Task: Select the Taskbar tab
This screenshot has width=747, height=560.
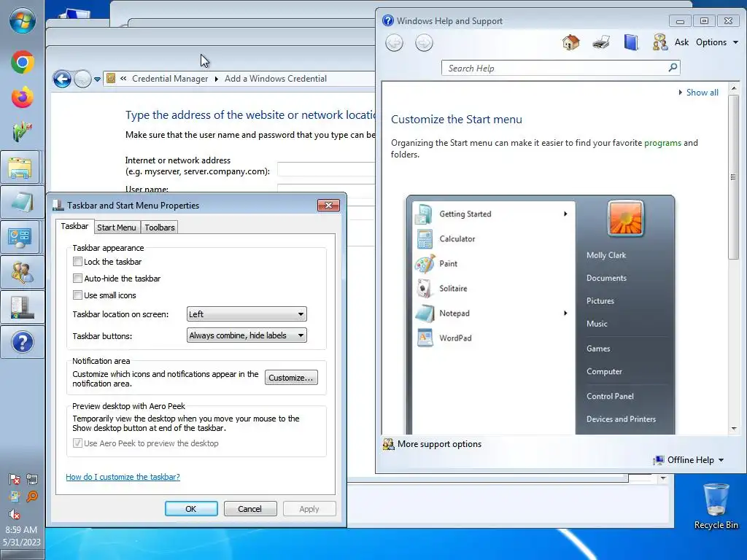Action: click(x=74, y=226)
